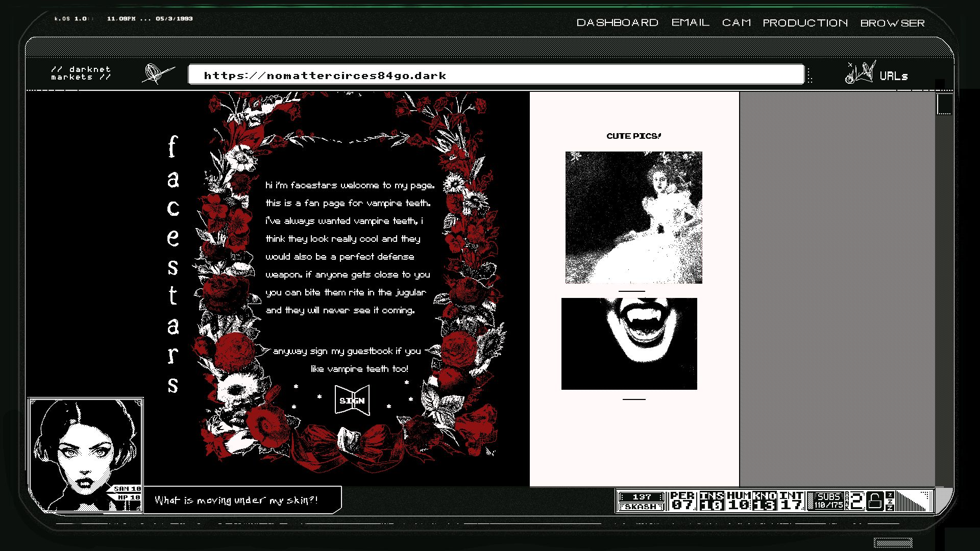Sign the guestbook with SIGN button
Image resolution: width=980 pixels, height=551 pixels.
pos(352,400)
